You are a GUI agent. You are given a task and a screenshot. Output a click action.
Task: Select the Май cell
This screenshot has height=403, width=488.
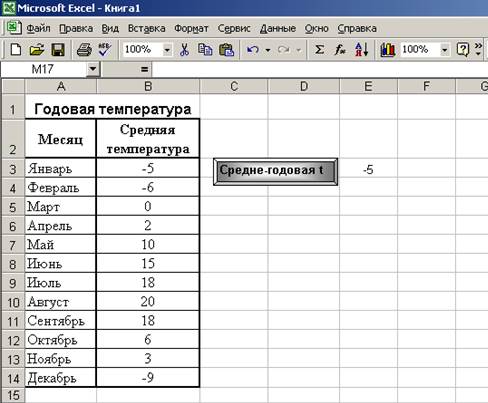(x=61, y=244)
